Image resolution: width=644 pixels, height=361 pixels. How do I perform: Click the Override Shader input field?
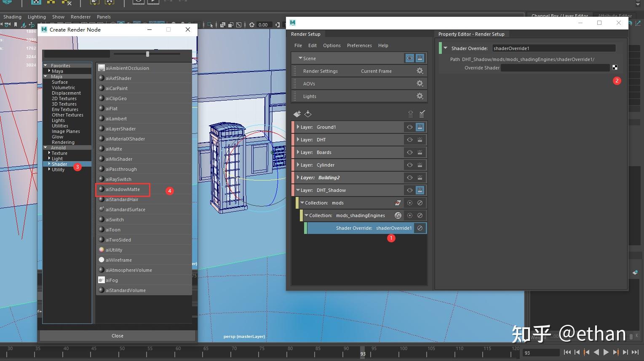(555, 67)
